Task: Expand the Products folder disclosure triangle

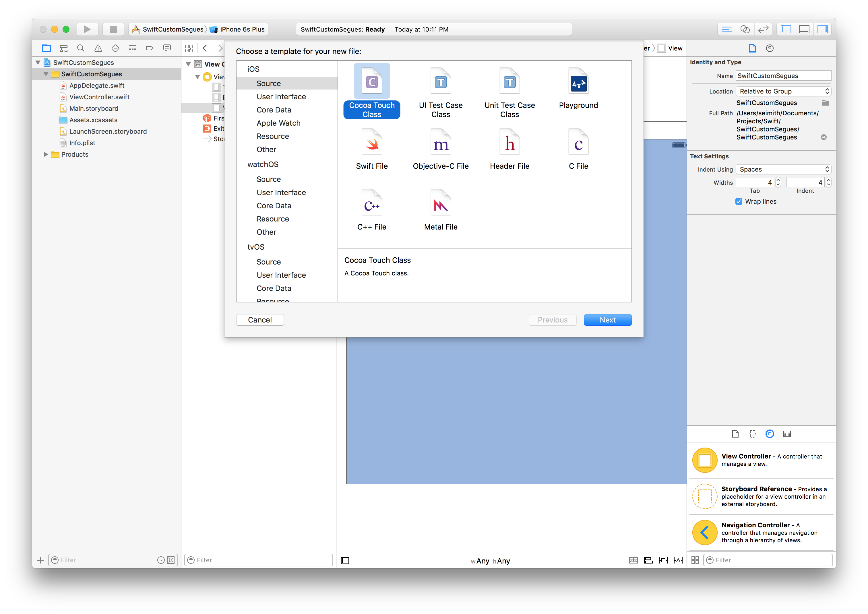Action: click(x=46, y=154)
